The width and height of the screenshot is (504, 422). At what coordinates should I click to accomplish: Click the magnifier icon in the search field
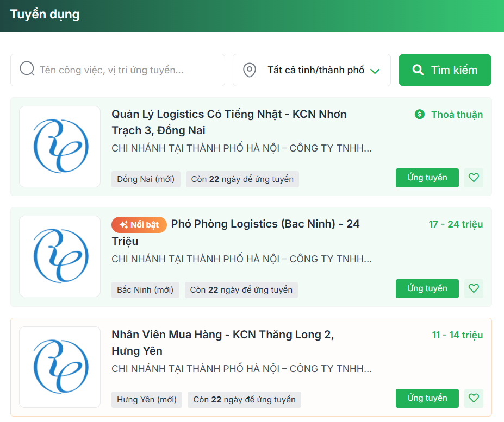(x=27, y=69)
